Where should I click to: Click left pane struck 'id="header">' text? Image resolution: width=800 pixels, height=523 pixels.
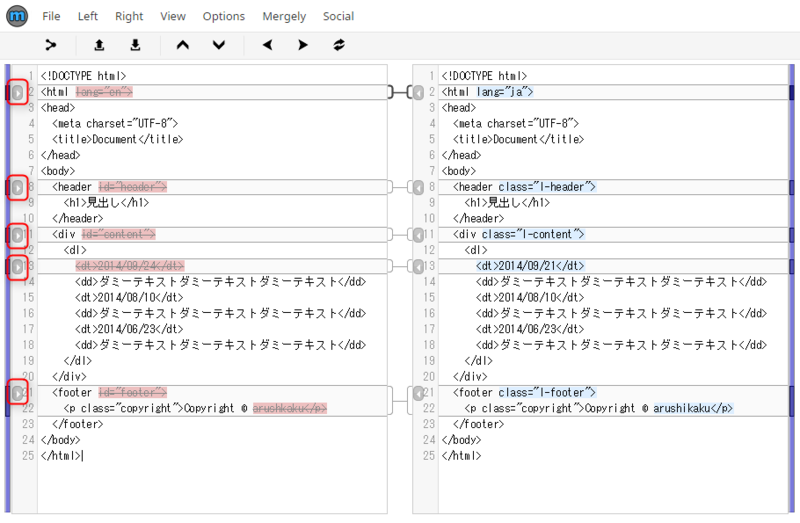[x=133, y=187]
